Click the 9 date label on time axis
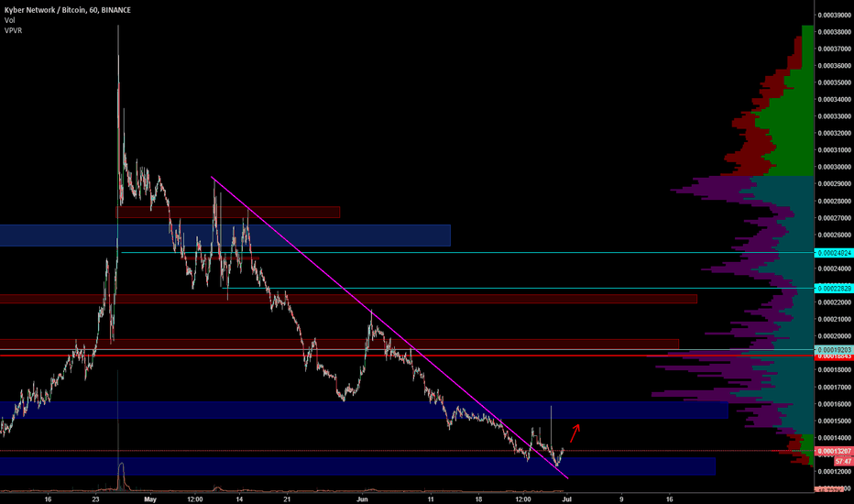Viewport: 854px width, 504px height. point(621,499)
